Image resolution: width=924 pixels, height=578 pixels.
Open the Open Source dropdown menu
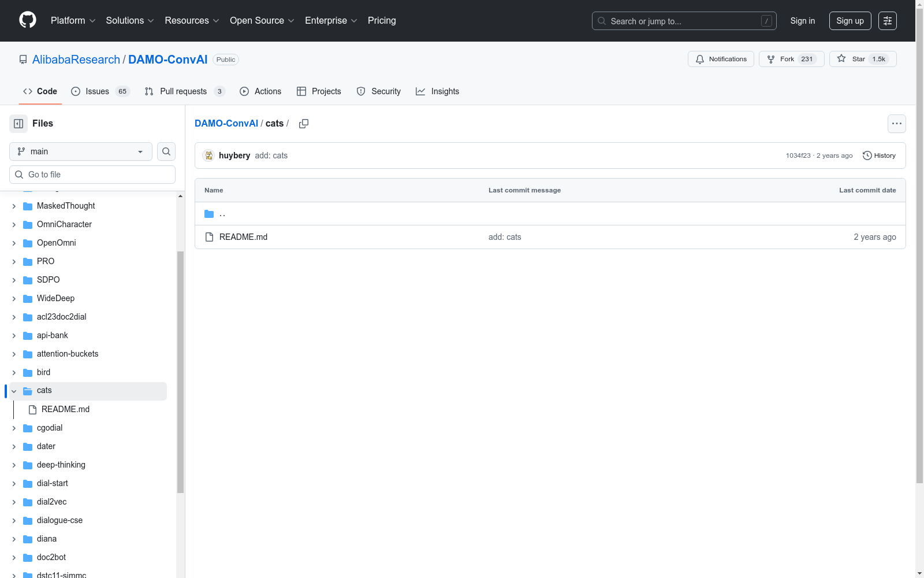point(262,21)
